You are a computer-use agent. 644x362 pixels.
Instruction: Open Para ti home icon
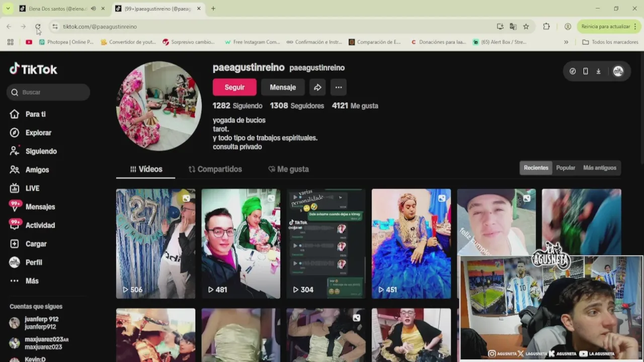click(15, 114)
